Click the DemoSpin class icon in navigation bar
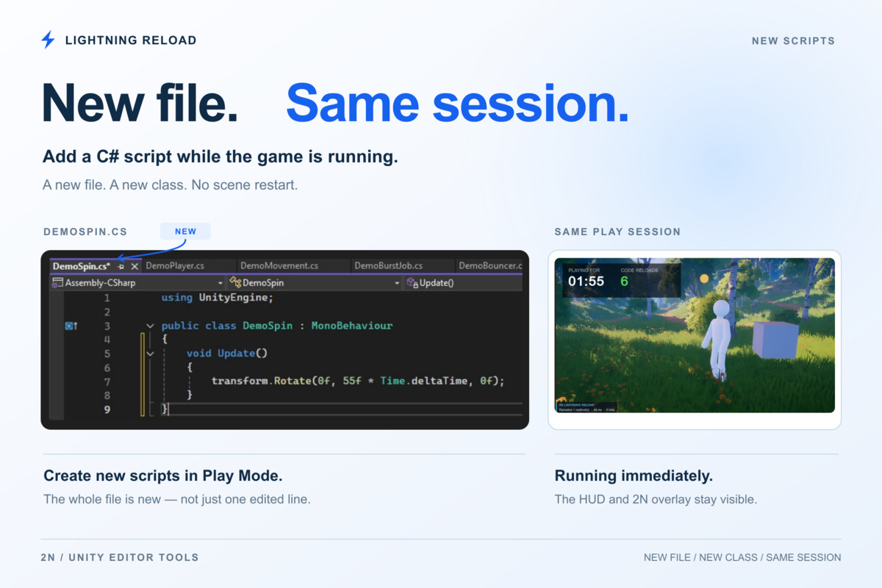The image size is (882, 588). point(235,283)
